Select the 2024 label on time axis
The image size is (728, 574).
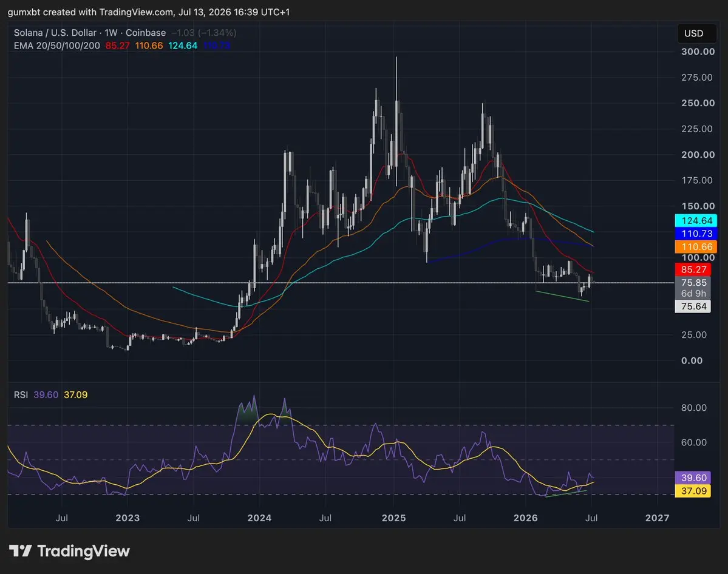259,518
